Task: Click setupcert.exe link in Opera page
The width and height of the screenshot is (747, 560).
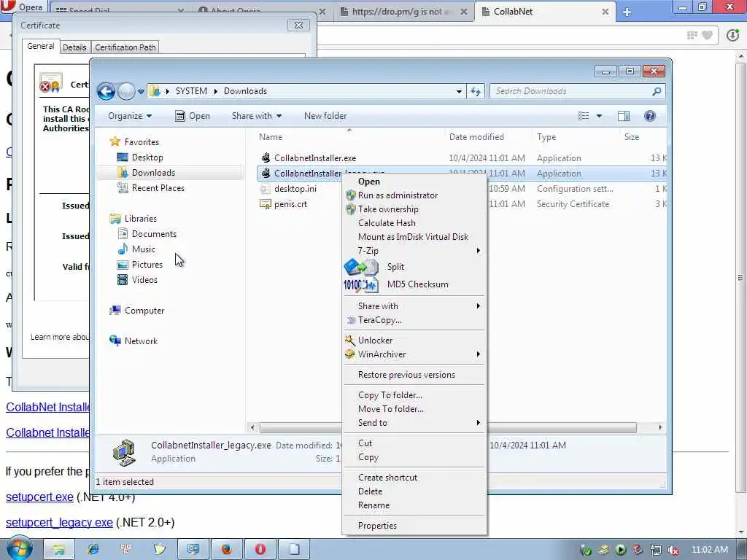Action: click(x=39, y=497)
